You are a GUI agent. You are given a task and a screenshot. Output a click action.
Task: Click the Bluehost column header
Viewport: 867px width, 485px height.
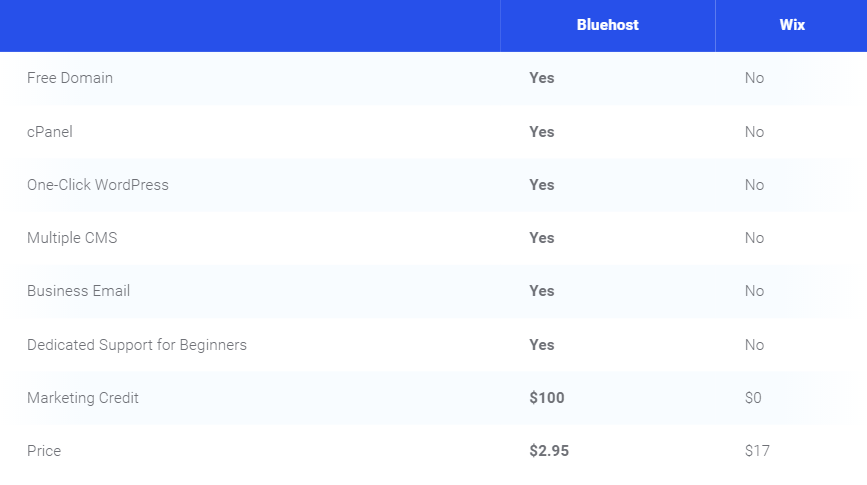click(607, 25)
